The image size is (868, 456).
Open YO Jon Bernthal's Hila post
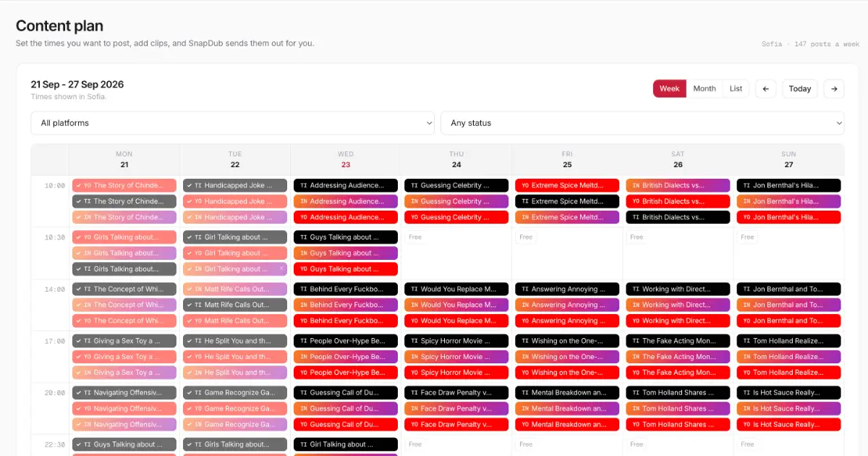789,217
